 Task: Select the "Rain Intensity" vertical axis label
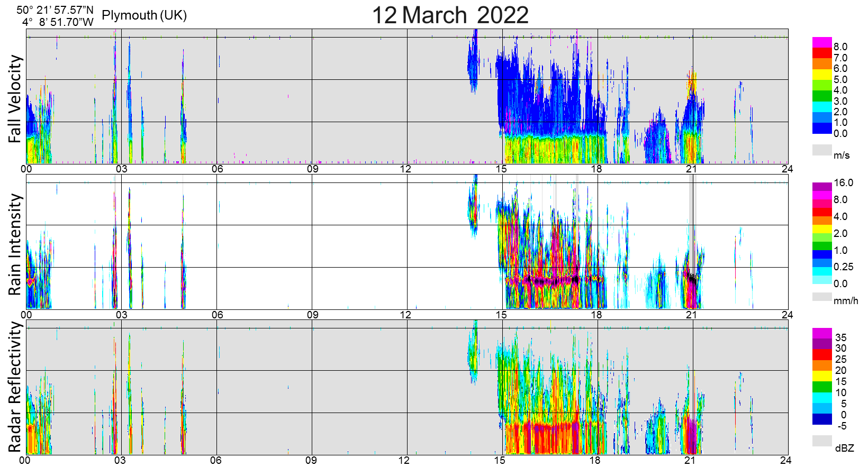[15, 244]
